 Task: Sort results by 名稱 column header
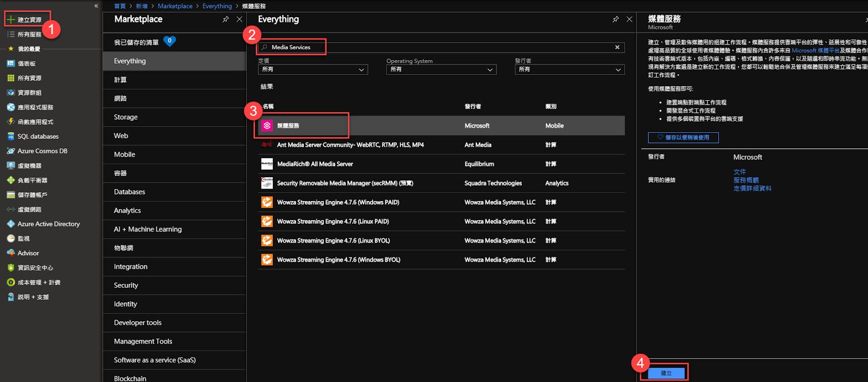(268, 106)
